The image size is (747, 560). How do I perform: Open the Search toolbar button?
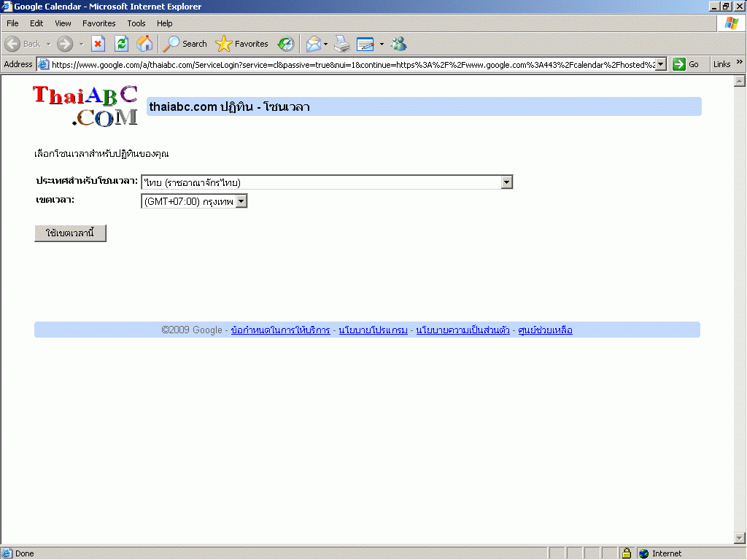pyautogui.click(x=185, y=44)
